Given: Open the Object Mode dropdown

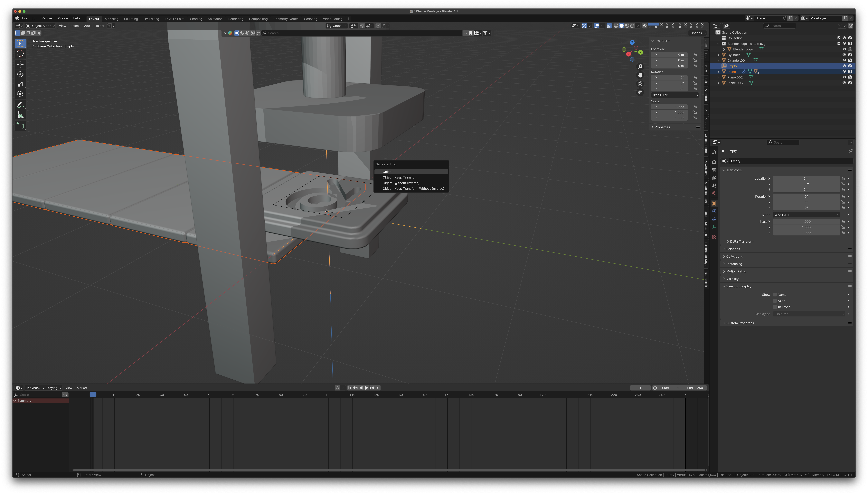Looking at the screenshot, I should [x=41, y=26].
